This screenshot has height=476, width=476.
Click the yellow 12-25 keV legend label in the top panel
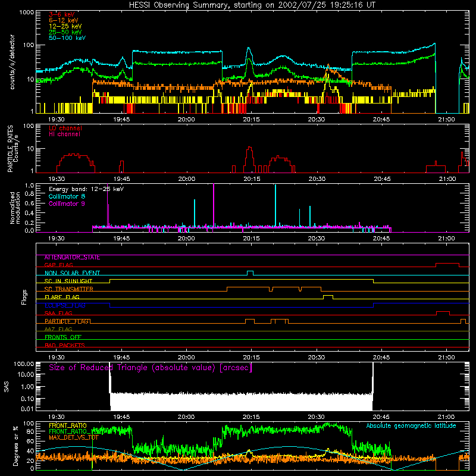coord(65,26)
